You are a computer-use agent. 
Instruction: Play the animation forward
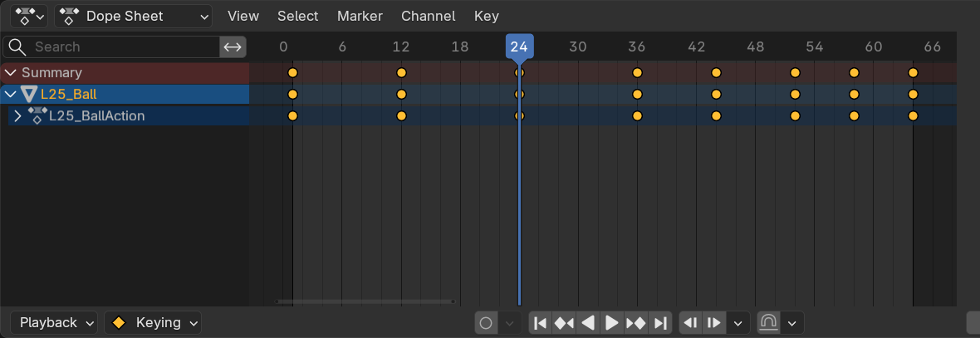pyautogui.click(x=612, y=324)
